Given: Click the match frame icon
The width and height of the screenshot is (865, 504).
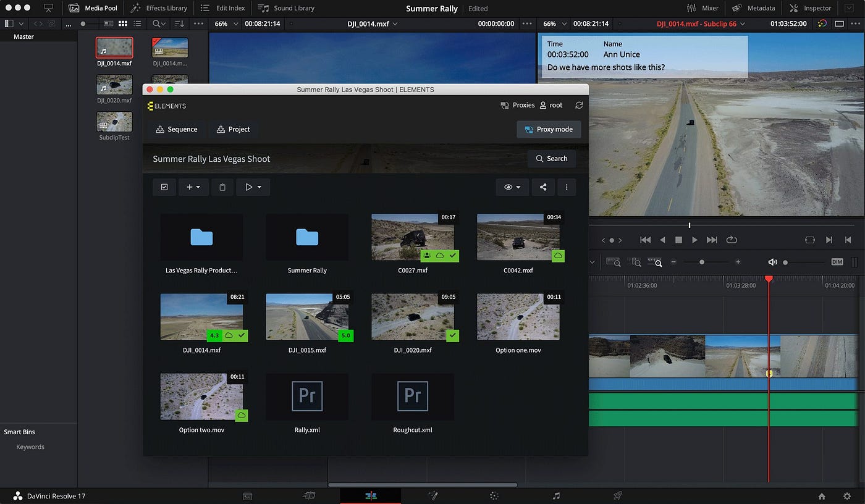Looking at the screenshot, I should click(x=810, y=240).
